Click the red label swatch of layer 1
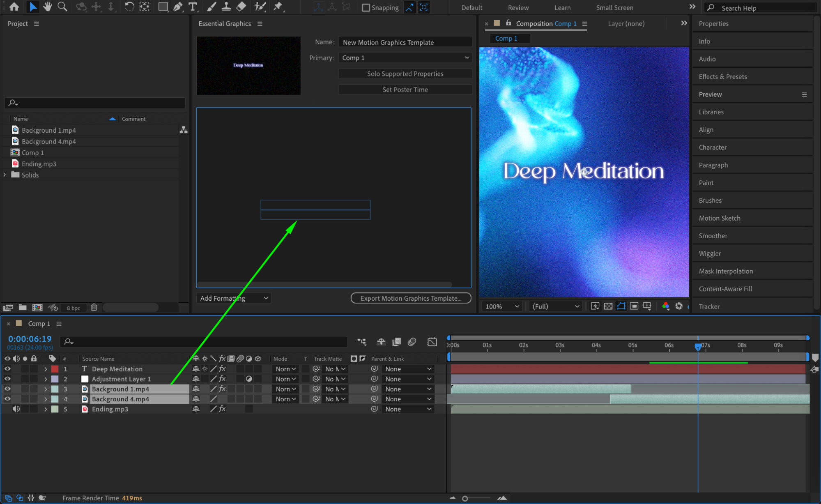The height and width of the screenshot is (504, 821). 55,369
